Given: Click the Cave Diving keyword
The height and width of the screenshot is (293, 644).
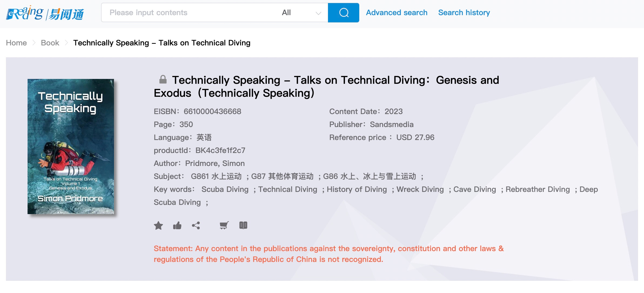Looking at the screenshot, I should point(474,189).
